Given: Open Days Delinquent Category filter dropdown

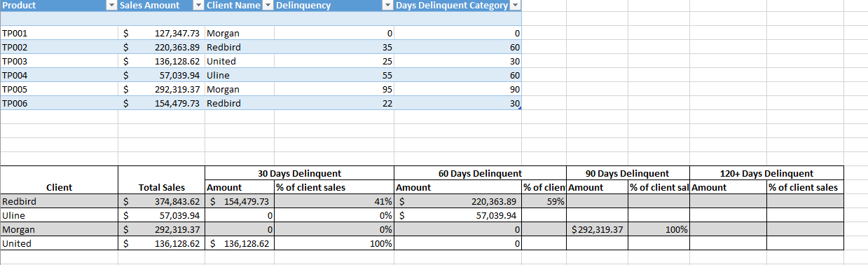Looking at the screenshot, I should [x=516, y=6].
